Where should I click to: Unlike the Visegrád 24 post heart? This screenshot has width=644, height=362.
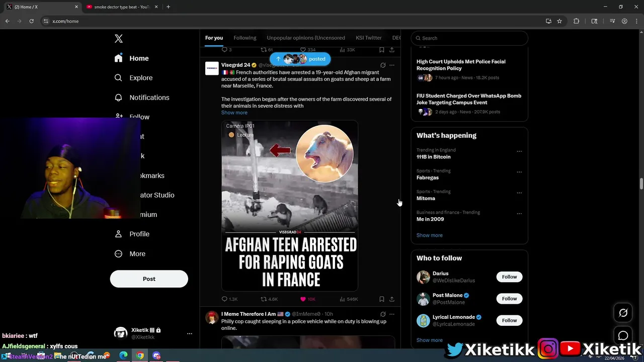point(307,299)
